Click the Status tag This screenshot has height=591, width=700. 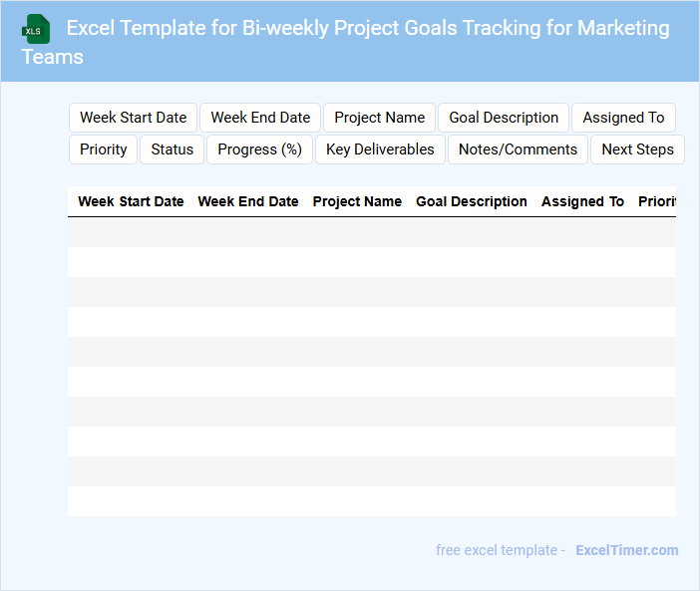(173, 149)
